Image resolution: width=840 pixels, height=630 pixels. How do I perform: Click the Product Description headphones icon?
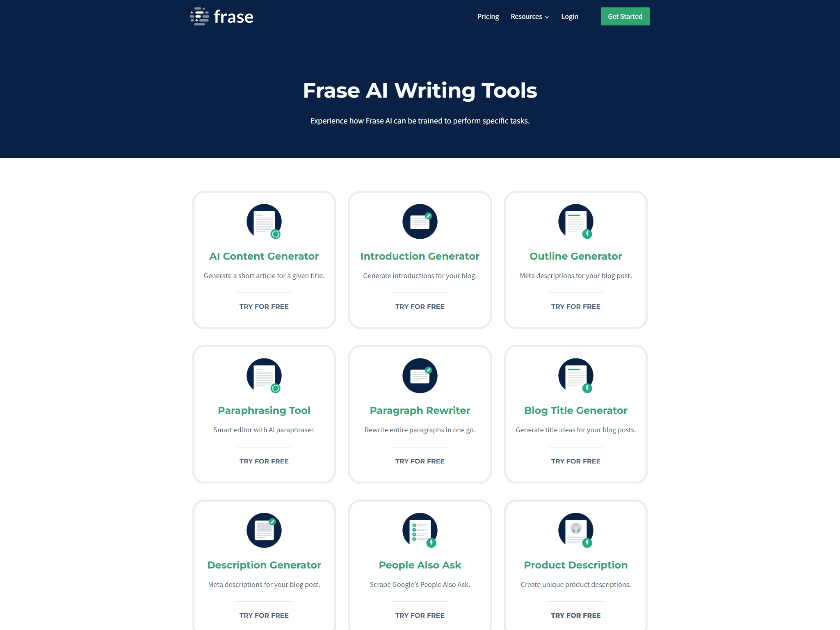click(x=576, y=530)
